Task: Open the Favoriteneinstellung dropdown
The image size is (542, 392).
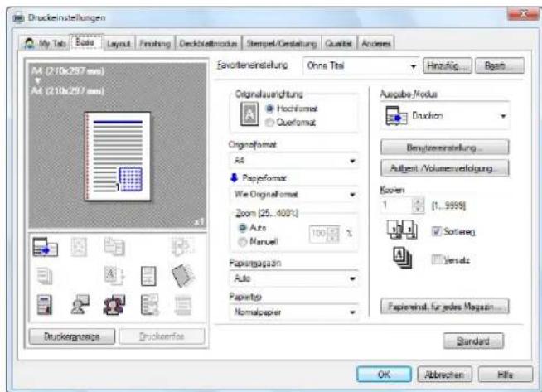Action: (x=361, y=65)
